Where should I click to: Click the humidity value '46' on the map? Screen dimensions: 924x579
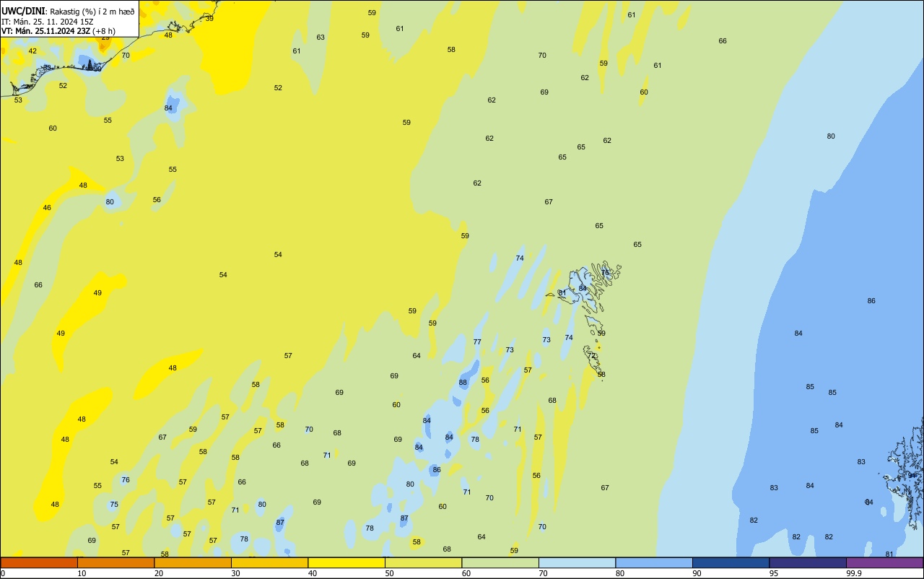(x=47, y=208)
